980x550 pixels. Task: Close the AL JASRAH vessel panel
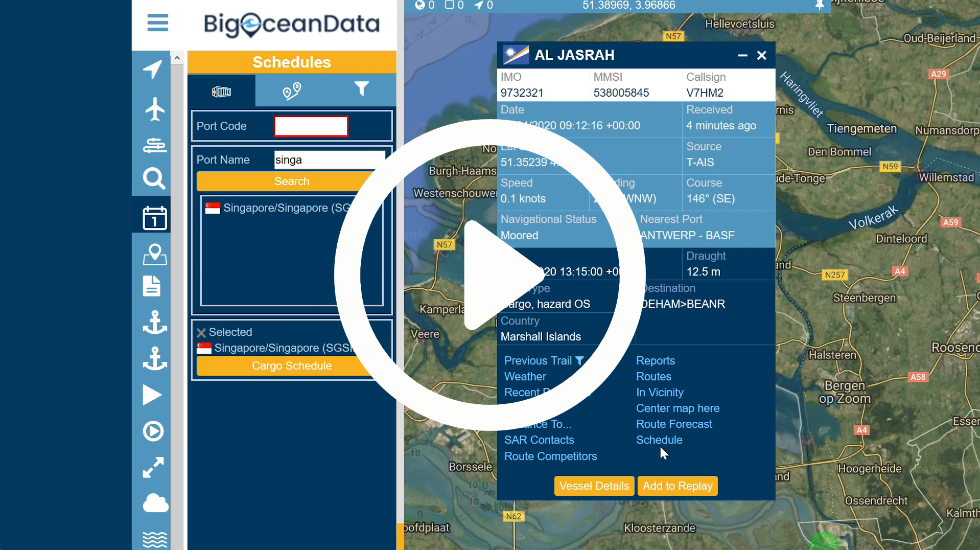tap(761, 55)
